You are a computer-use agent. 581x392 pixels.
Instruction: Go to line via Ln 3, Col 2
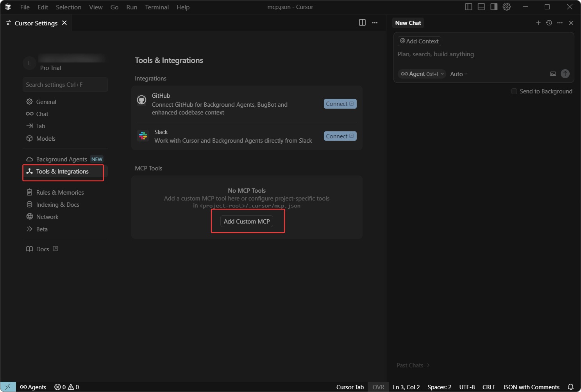click(x=406, y=387)
